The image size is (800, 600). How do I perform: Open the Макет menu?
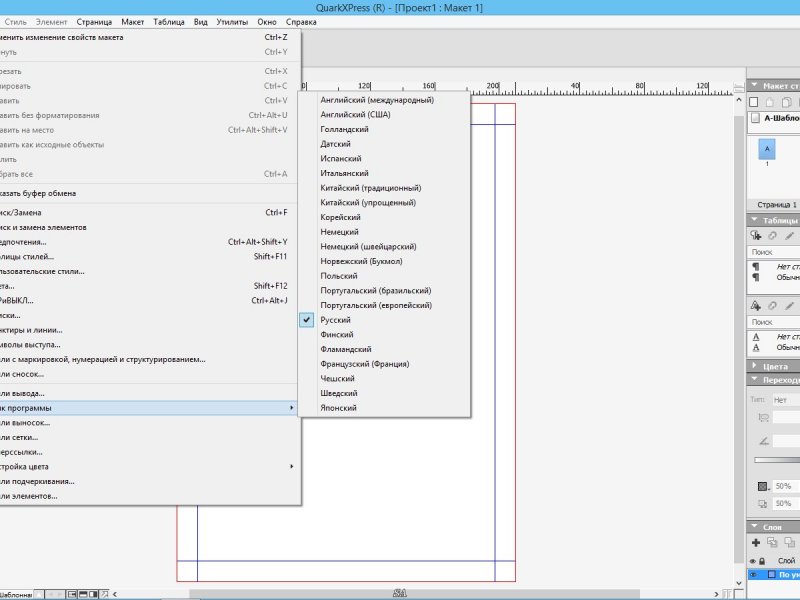(133, 22)
